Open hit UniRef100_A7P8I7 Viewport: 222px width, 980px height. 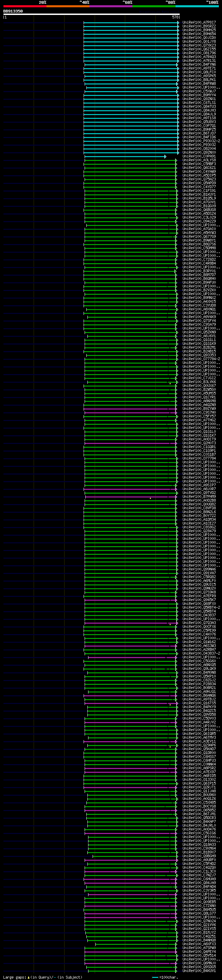click(x=199, y=23)
